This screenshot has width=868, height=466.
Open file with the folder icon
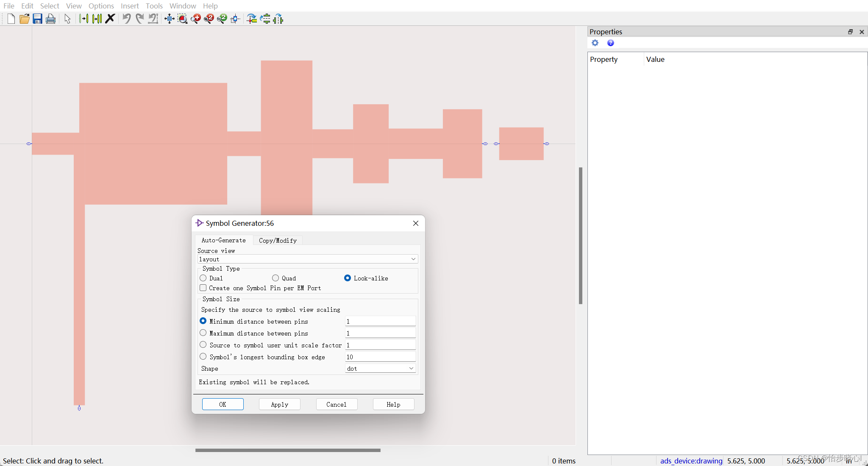[x=24, y=19]
